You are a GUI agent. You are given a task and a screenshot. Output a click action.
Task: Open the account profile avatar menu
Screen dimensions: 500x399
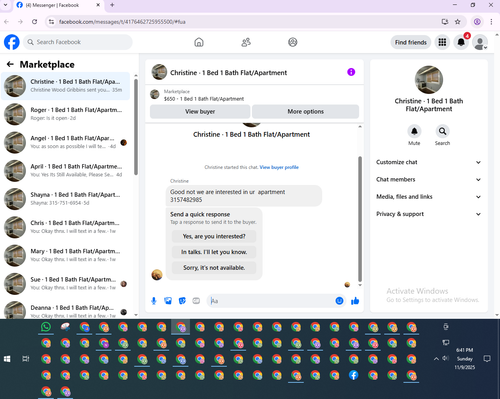tap(480, 43)
